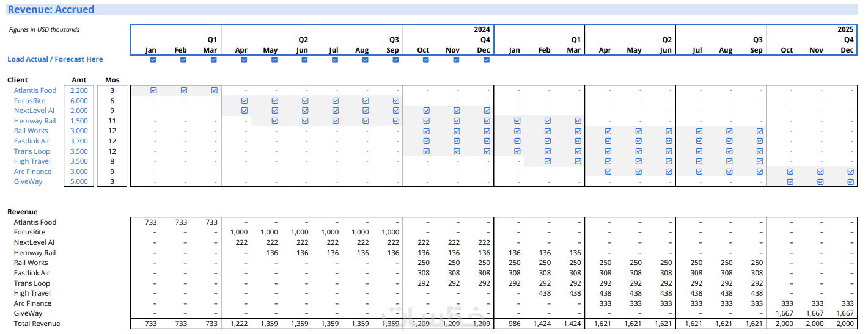
Task: Uncheck Eastlink Air checkbox for Jun 2025
Action: [x=669, y=141]
